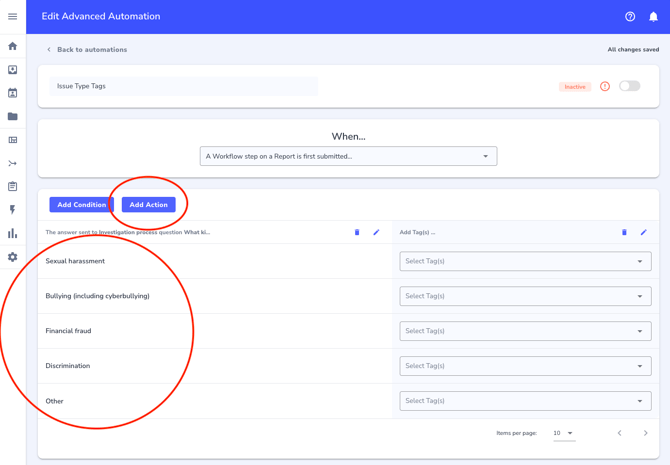
Task: Open the bar chart analytics icon
Action: 13,233
